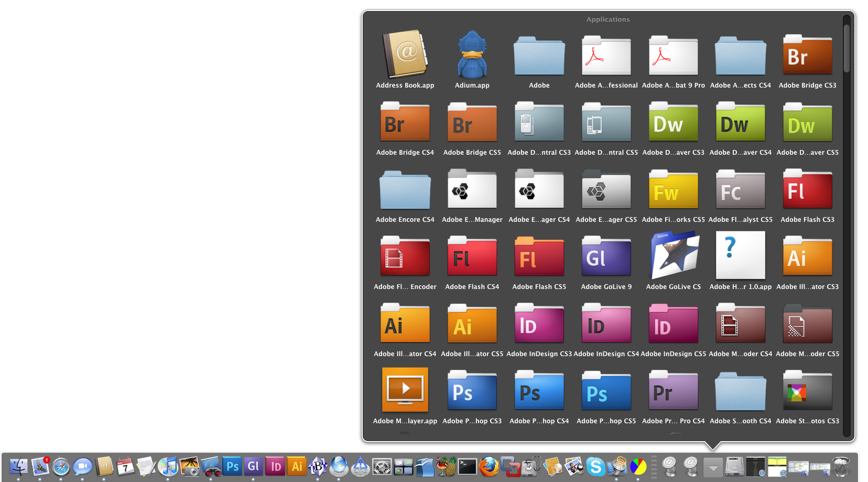This screenshot has width=868, height=482.
Task: Launch Adium.app from the Applications stack
Action: click(x=472, y=55)
